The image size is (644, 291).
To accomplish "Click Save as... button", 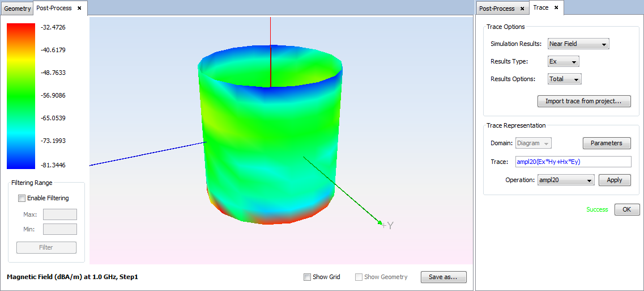I will click(443, 277).
